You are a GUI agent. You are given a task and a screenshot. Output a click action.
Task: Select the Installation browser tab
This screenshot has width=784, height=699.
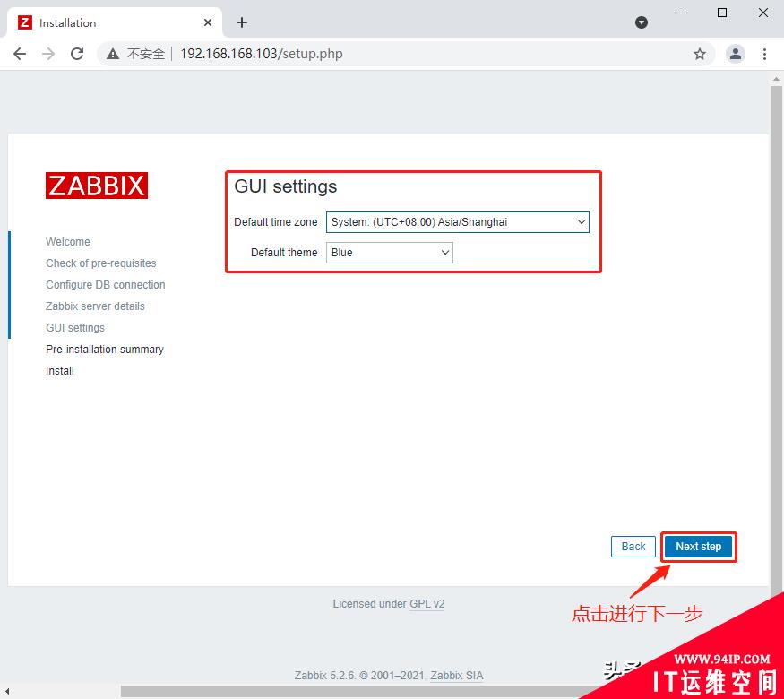click(x=114, y=22)
